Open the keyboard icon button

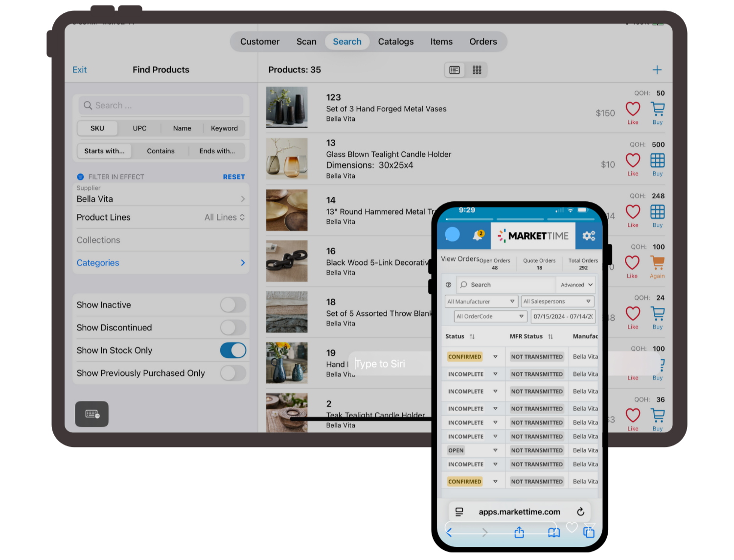coord(92,414)
